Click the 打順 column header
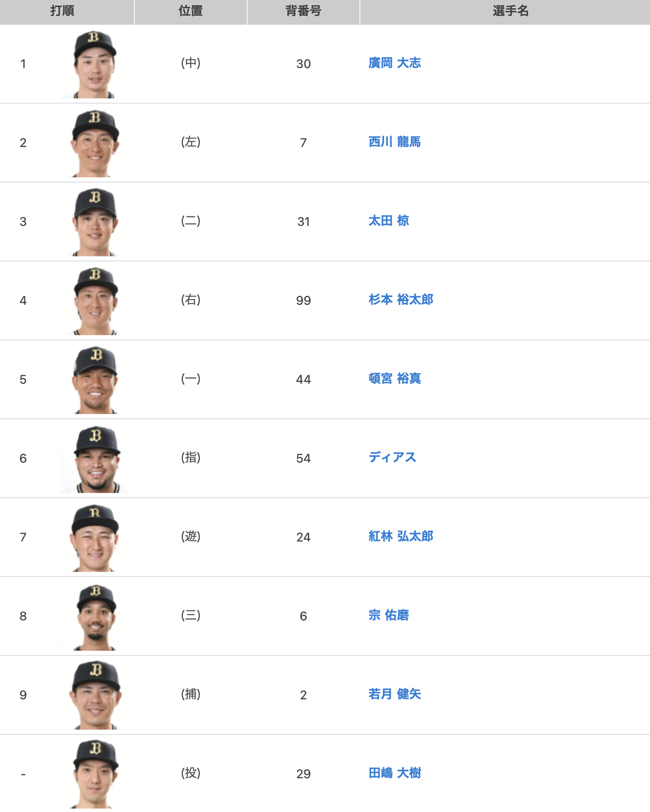The height and width of the screenshot is (812, 650). (62, 11)
